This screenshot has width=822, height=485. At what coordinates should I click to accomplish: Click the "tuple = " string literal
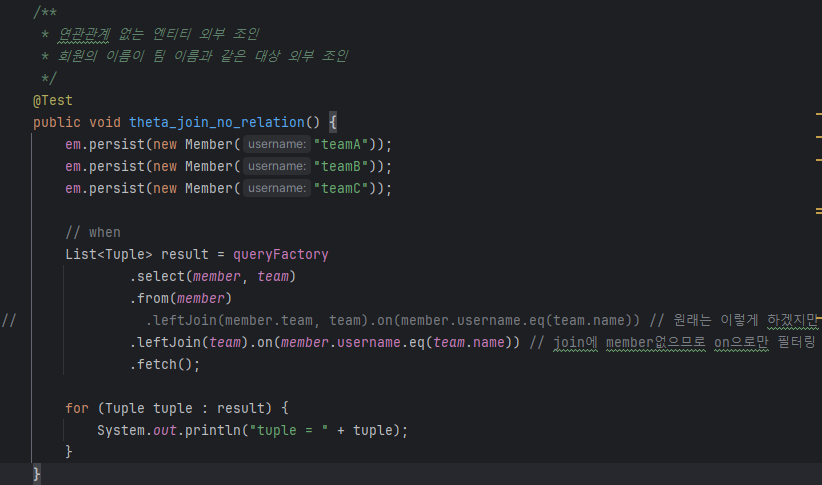289,430
